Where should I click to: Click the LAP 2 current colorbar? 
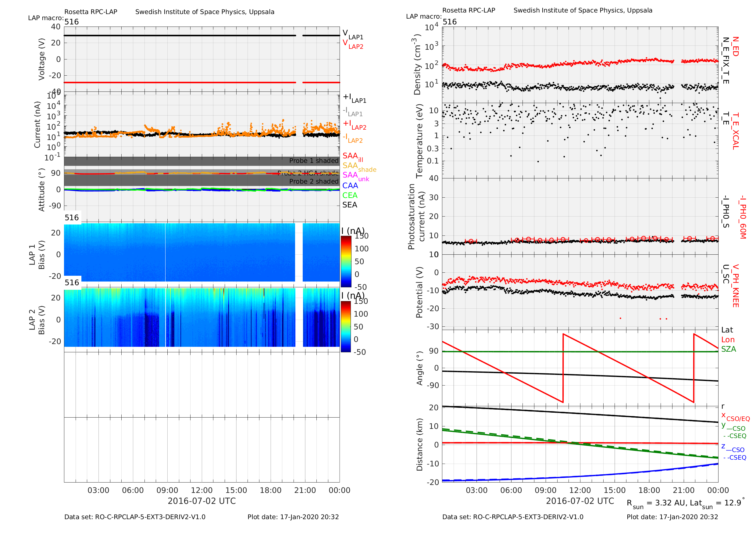(346, 326)
